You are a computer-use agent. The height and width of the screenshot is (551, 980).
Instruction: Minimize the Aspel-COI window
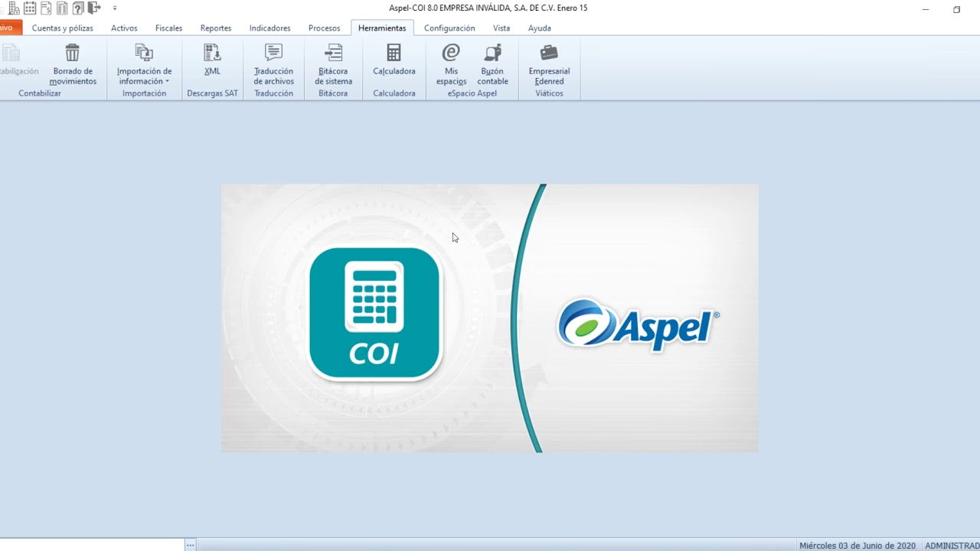(925, 9)
